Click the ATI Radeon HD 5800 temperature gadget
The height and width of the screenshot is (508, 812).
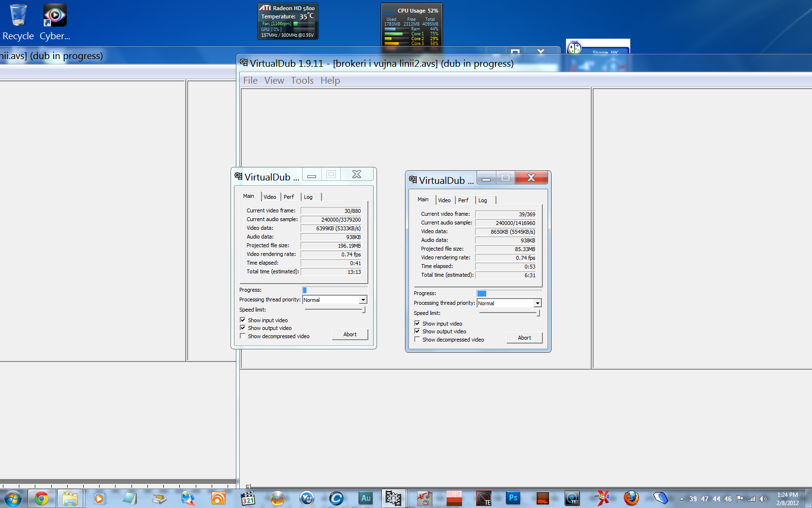click(288, 21)
